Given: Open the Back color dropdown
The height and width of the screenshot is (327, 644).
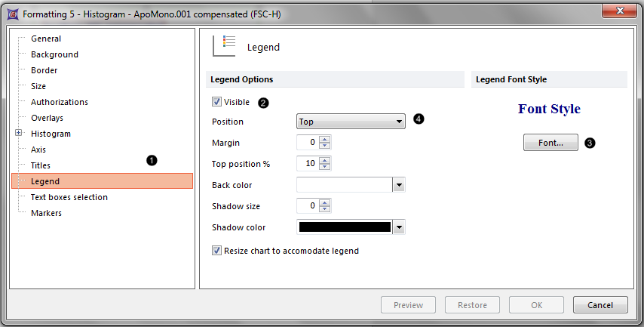Looking at the screenshot, I should [x=399, y=185].
